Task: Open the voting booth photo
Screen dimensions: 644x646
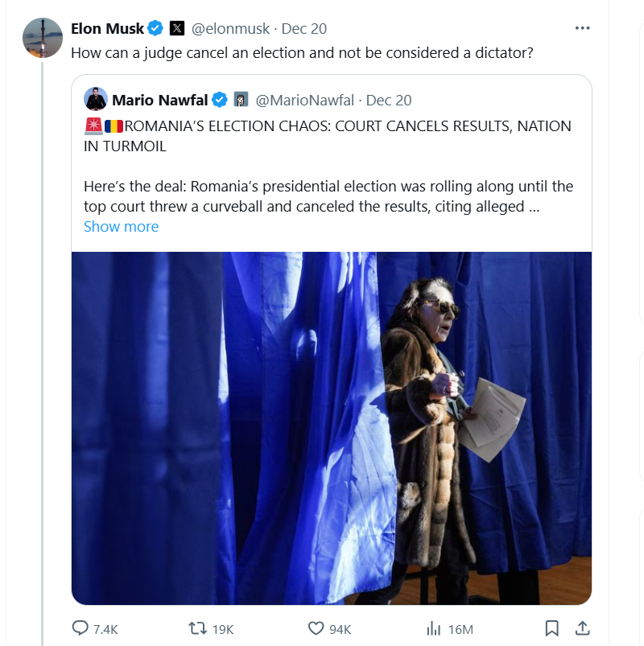Action: (x=332, y=428)
